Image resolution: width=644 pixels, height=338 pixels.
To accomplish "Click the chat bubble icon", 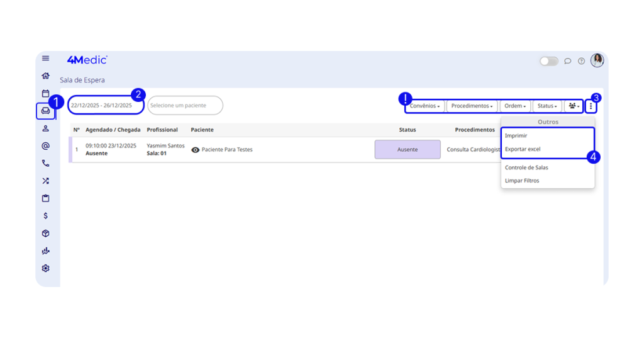I will point(567,61).
